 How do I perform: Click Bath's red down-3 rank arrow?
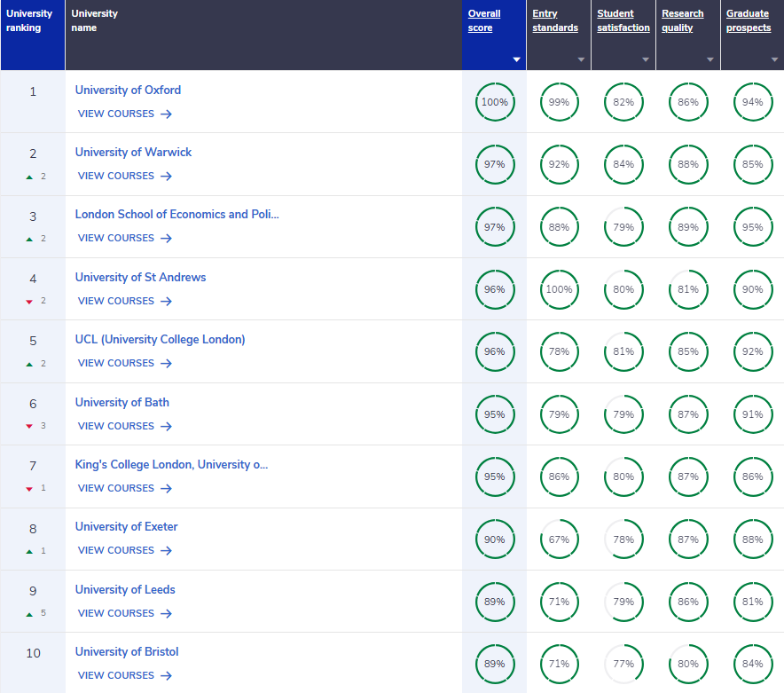(29, 426)
